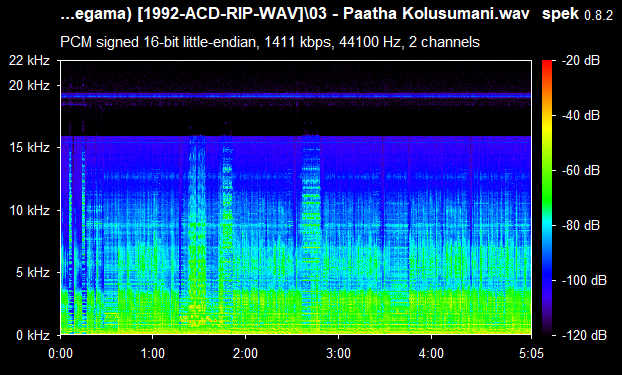
Task: Click the color gradient dB scale bar
Action: [547, 198]
